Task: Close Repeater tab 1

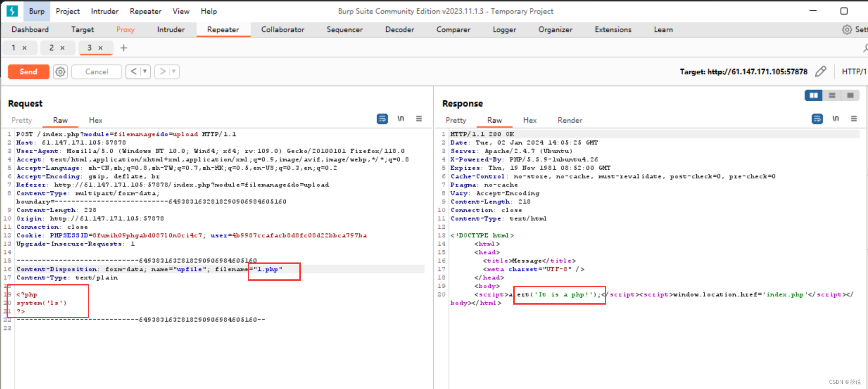Action: point(24,48)
